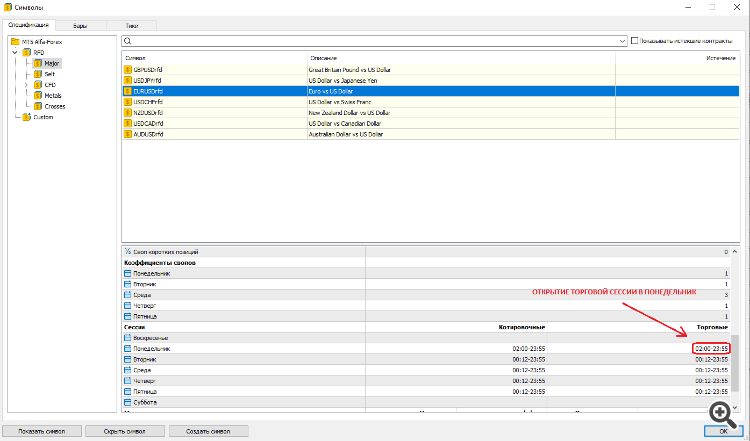Open the Тики tab

[132, 26]
